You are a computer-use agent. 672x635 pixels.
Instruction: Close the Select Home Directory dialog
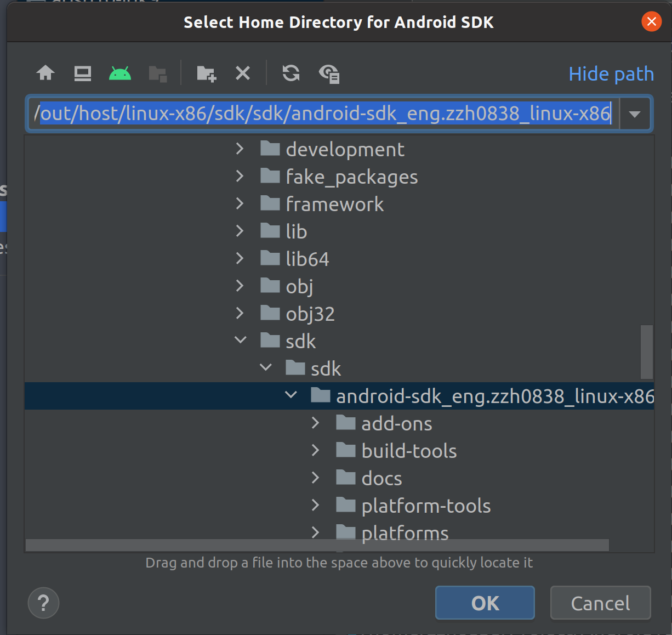[651, 21]
